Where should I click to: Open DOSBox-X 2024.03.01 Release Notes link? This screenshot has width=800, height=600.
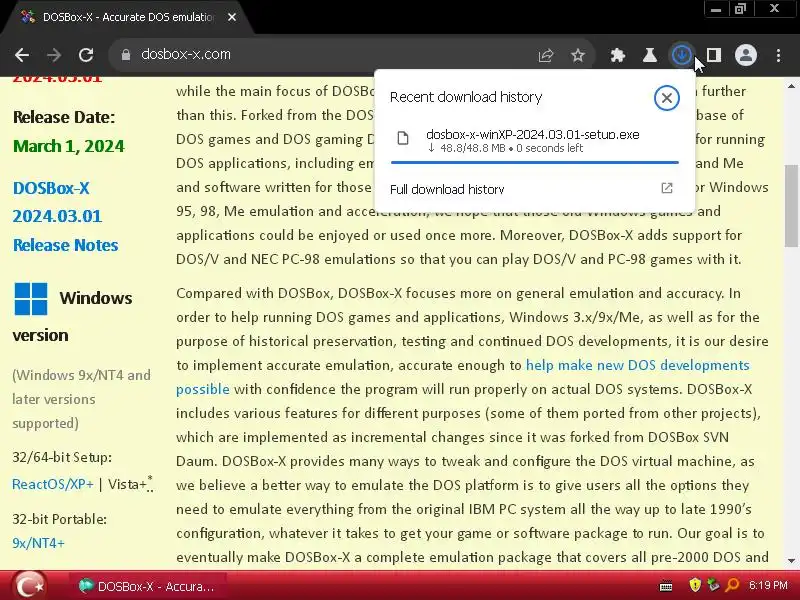65,216
